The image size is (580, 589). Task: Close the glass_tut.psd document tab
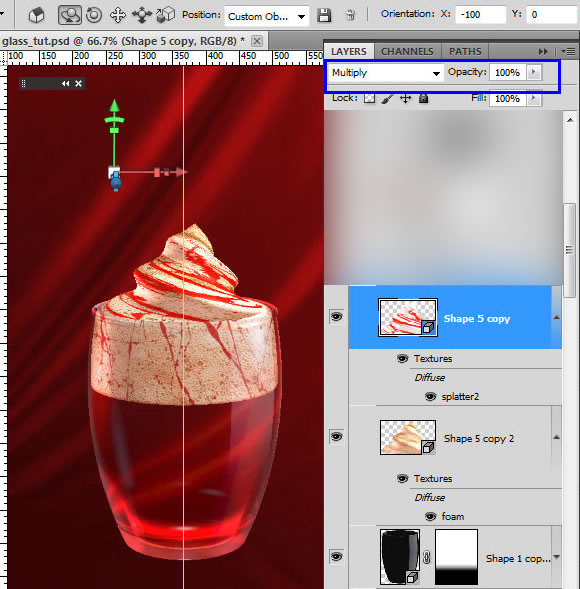(x=257, y=41)
